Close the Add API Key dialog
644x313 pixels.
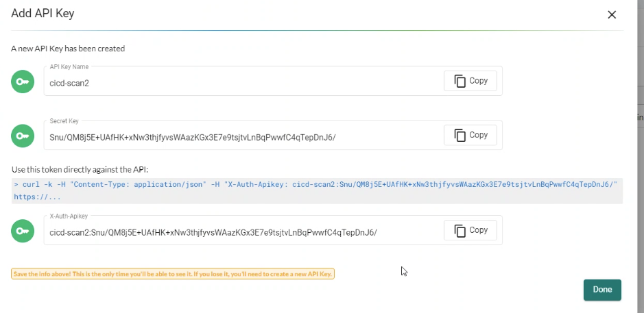coord(612,15)
